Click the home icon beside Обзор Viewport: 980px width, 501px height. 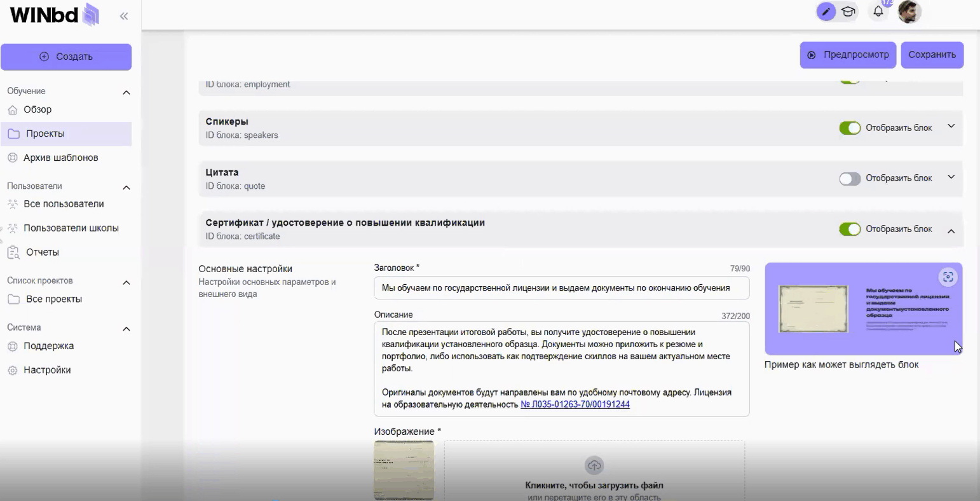(x=13, y=110)
